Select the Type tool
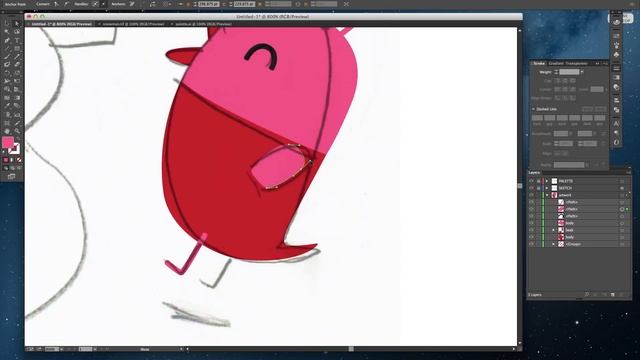640x360 pixels. coord(17,40)
